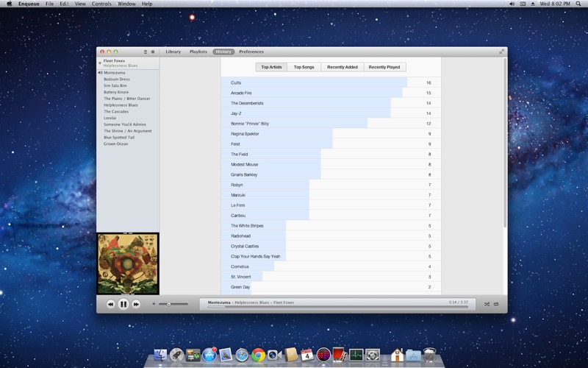Open the Applications folder stack in the Dock

tap(413, 355)
